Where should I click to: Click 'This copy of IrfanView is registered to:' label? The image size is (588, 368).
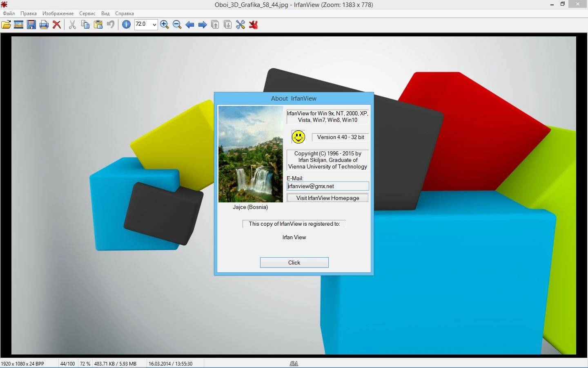[x=294, y=224]
